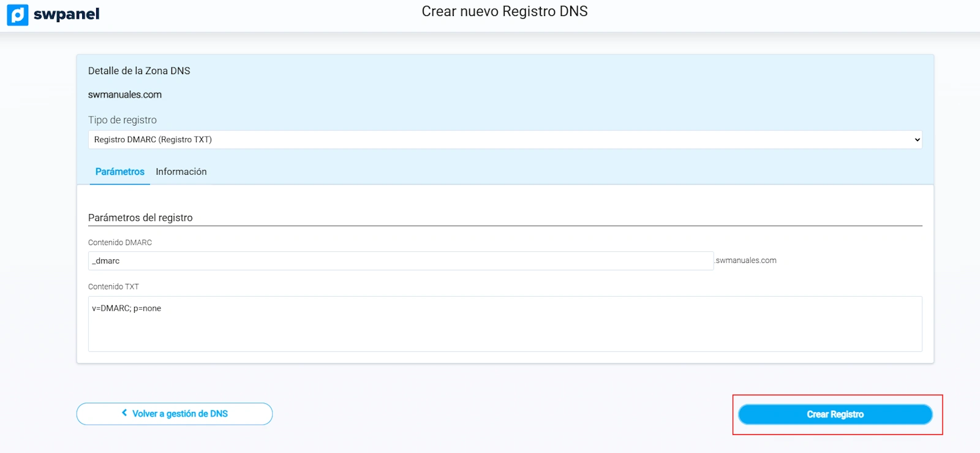Screen dimensions: 980x453
Task: Click the .swmanuales.com domain suffix
Action: (x=745, y=261)
